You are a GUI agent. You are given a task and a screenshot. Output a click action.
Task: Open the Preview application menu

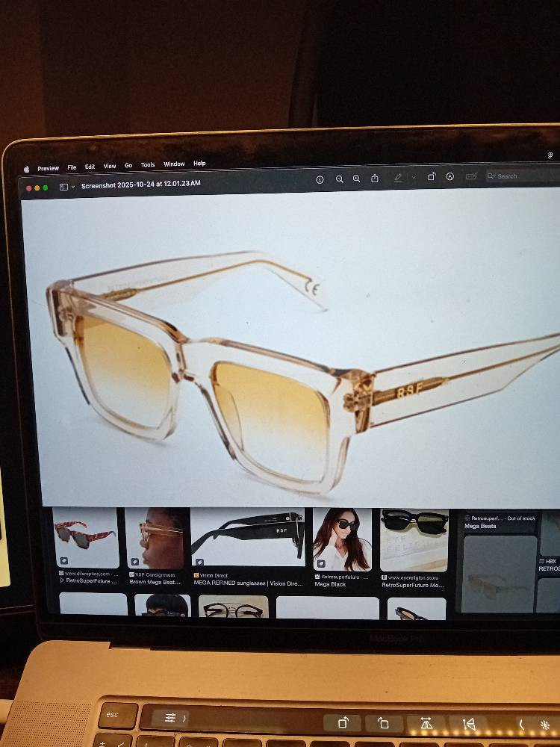click(x=48, y=168)
